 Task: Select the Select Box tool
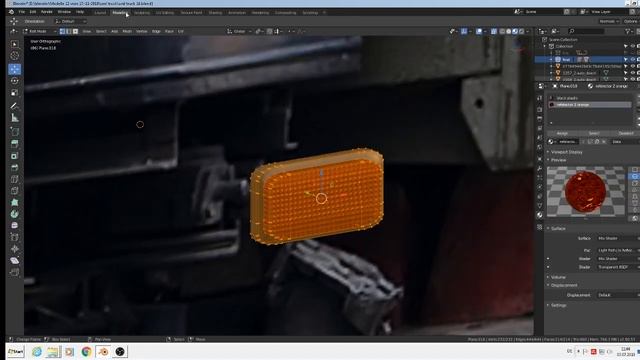(15, 44)
